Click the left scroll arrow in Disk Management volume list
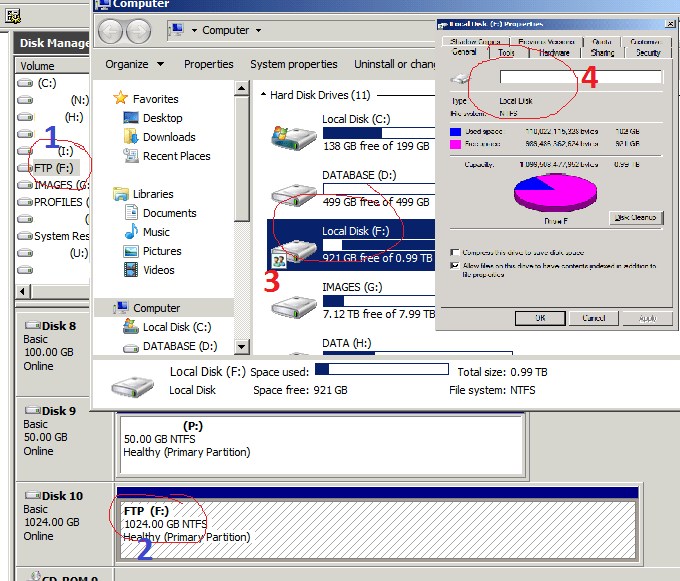 click(23, 291)
